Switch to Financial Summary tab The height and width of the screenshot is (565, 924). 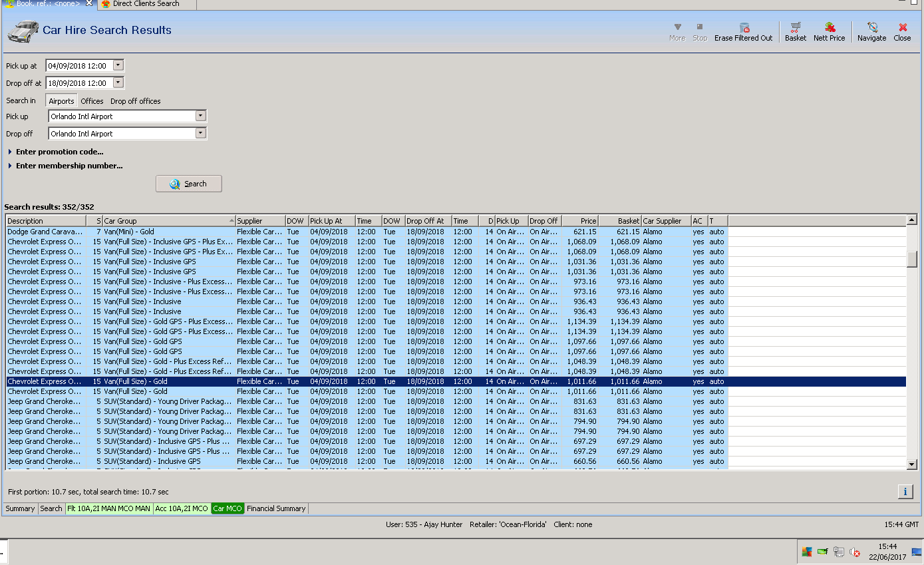tap(276, 508)
